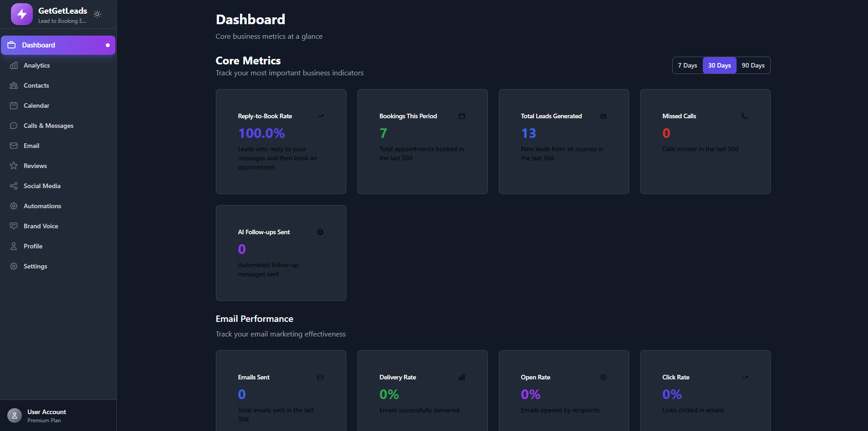Click the eye icon on Open Rate card
Screen dimensions: 868x431
click(x=603, y=377)
